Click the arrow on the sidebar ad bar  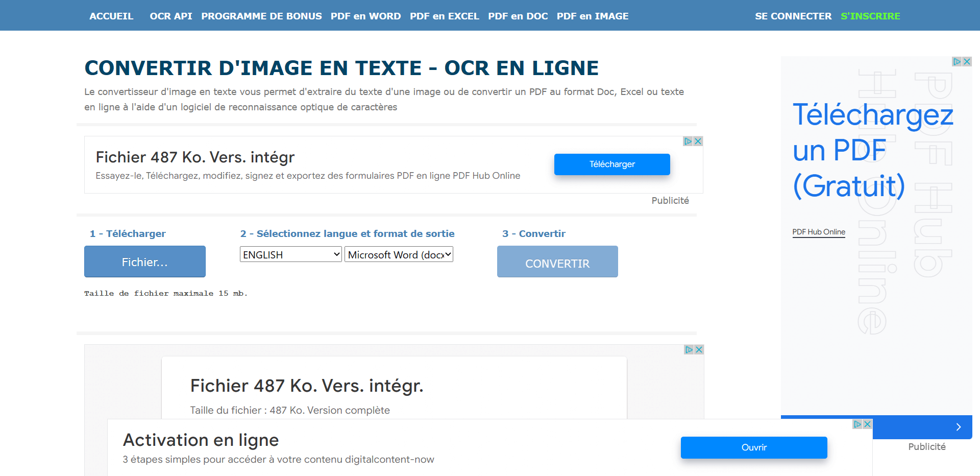pos(958,427)
